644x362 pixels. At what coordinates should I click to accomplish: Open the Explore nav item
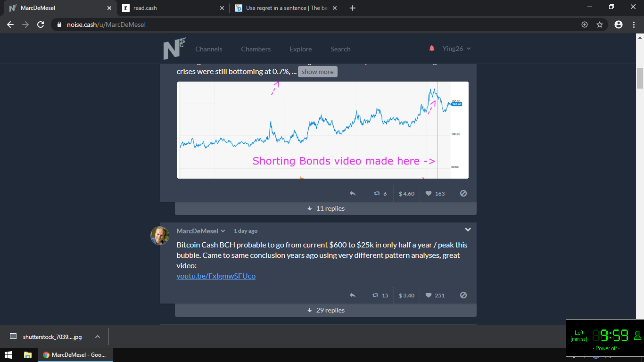[301, 49]
